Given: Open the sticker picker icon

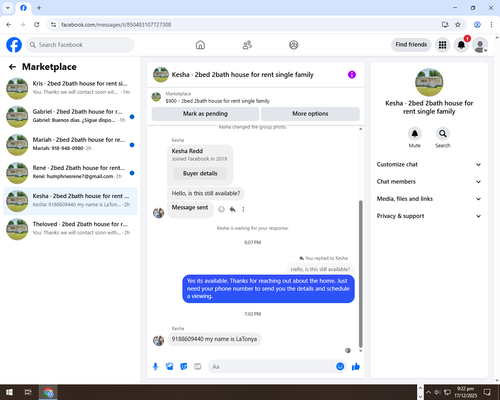Looking at the screenshot, I should tap(184, 367).
